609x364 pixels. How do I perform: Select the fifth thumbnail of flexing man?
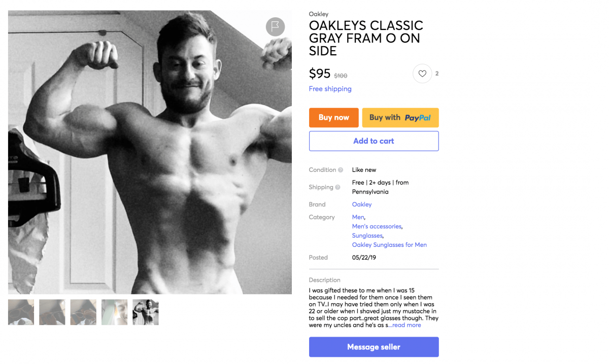tap(146, 312)
